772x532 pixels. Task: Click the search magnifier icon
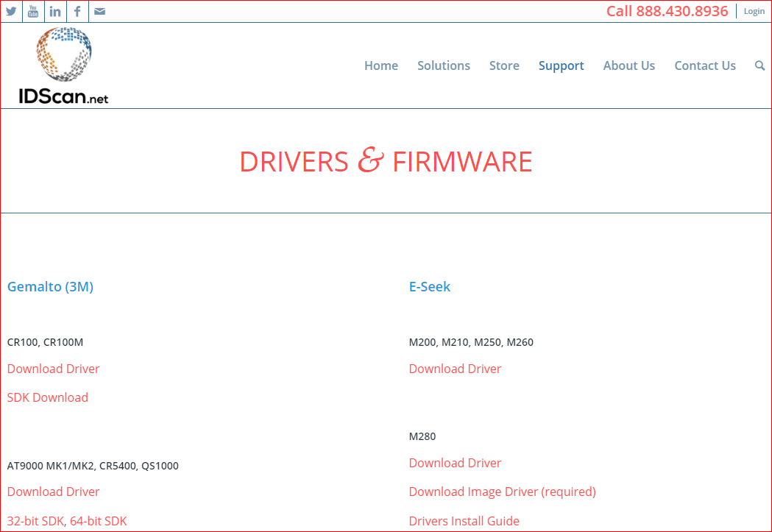point(759,65)
